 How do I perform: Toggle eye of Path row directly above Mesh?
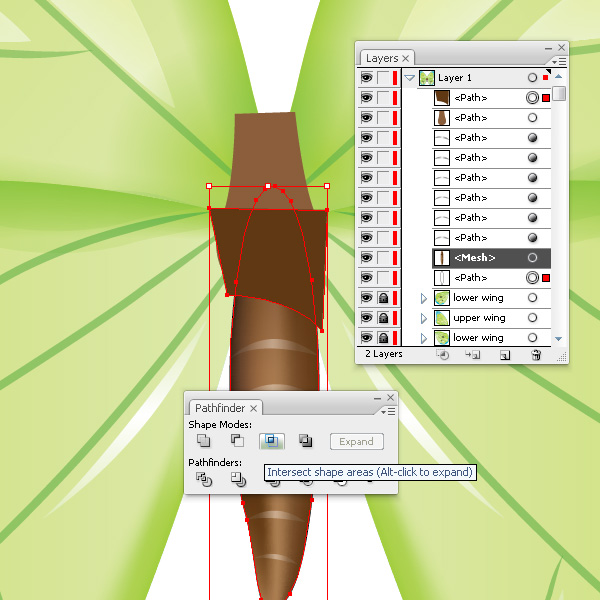(x=367, y=238)
